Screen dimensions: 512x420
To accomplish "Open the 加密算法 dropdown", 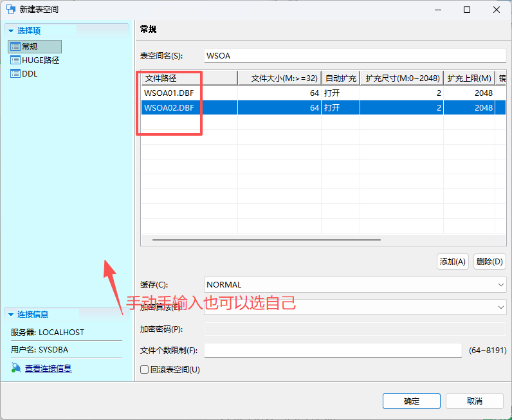I will coord(355,307).
